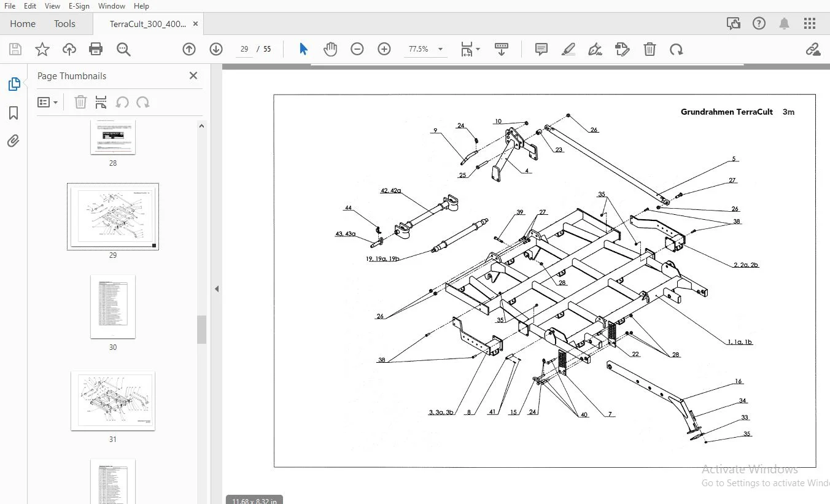Enable scrolling mode from the toolbar
This screenshot has height=504, width=830.
coord(501,50)
